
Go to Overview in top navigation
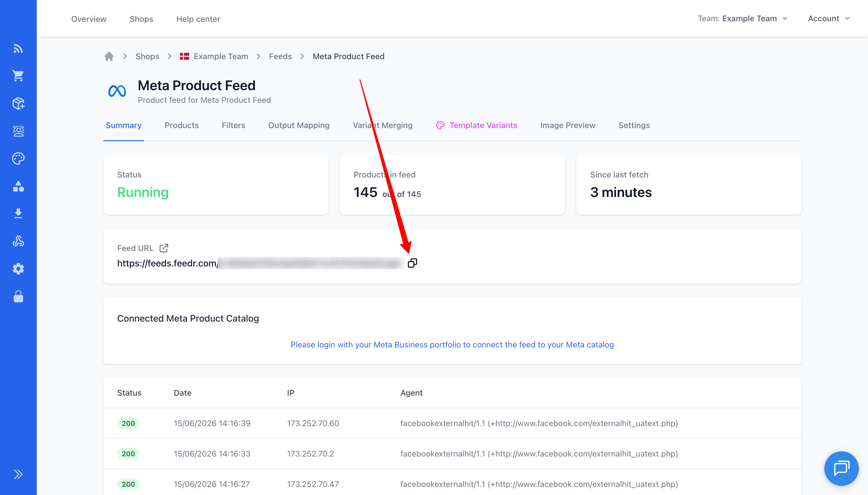point(89,19)
